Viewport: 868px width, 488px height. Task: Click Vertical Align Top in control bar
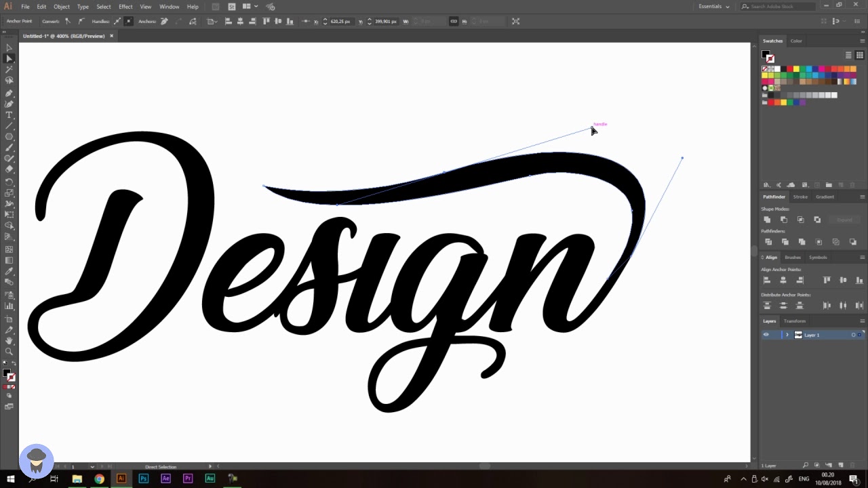(x=266, y=22)
